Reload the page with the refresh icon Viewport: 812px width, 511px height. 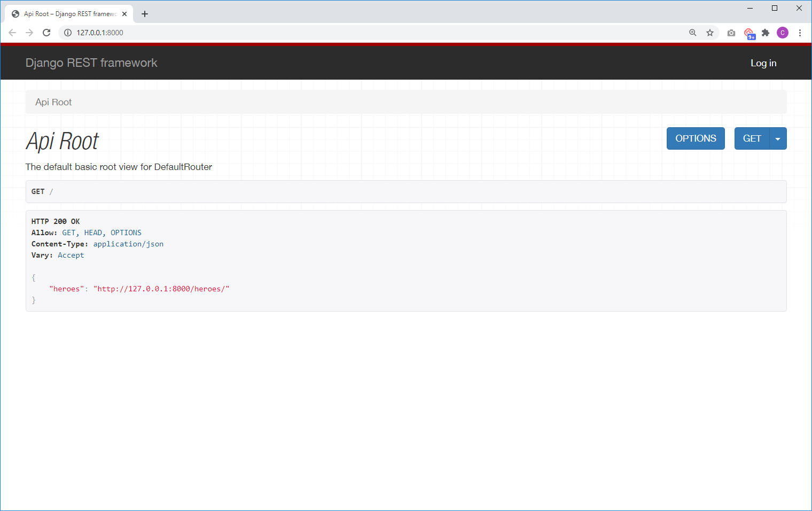click(46, 33)
